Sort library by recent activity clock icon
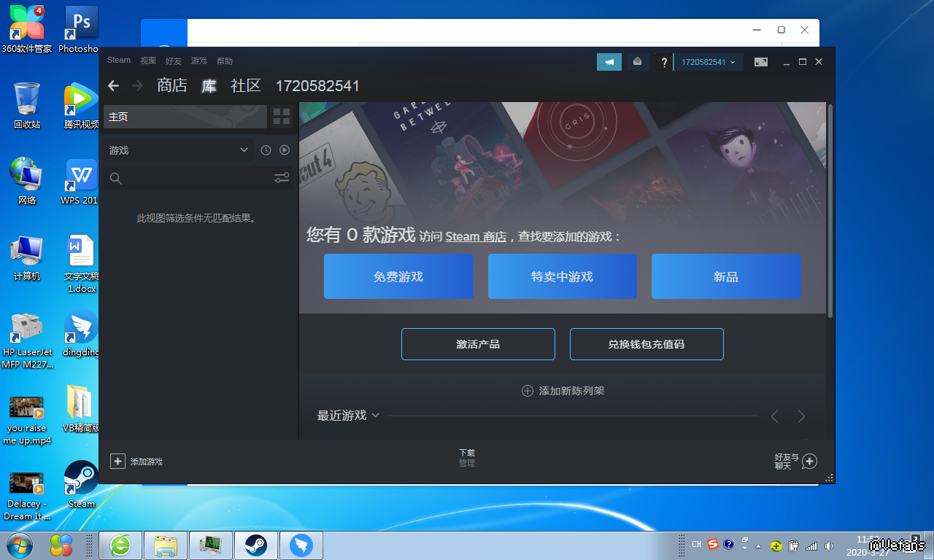This screenshot has width=934, height=560. point(266,150)
